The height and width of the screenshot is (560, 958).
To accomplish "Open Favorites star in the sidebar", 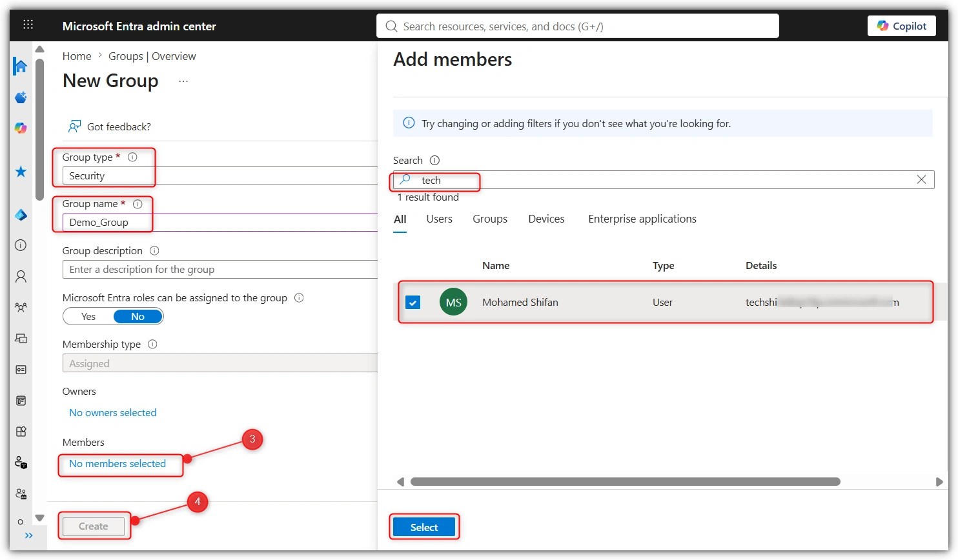I will 21,172.
